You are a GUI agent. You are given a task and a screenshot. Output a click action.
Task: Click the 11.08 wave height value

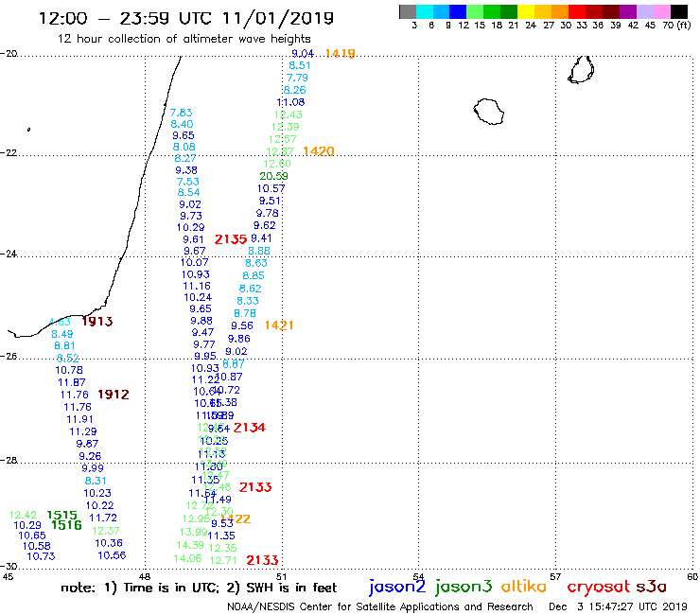click(290, 102)
